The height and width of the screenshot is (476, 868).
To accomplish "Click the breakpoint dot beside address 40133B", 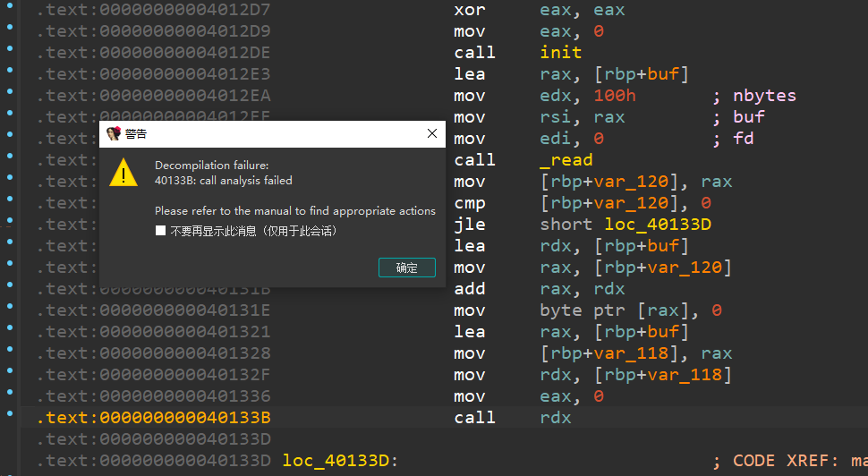I will [x=10, y=414].
